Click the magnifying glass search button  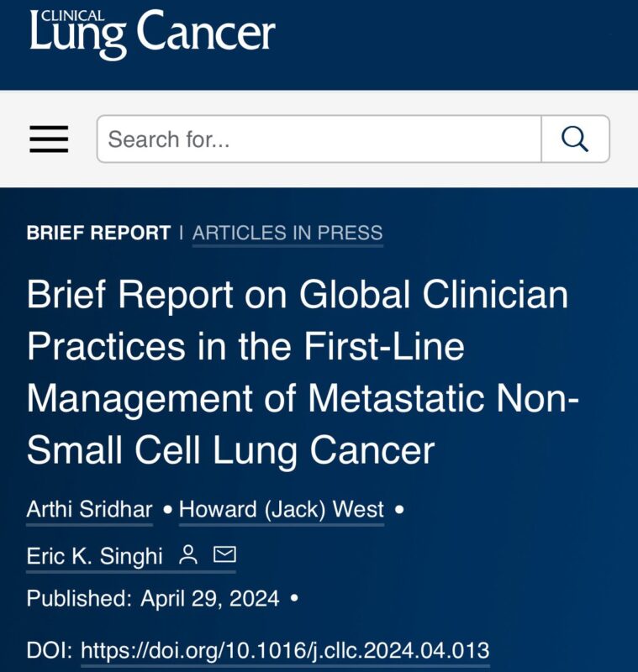pyautogui.click(x=575, y=139)
